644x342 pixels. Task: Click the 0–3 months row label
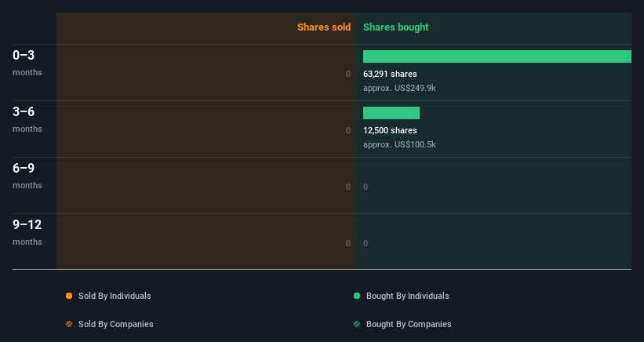27,63
